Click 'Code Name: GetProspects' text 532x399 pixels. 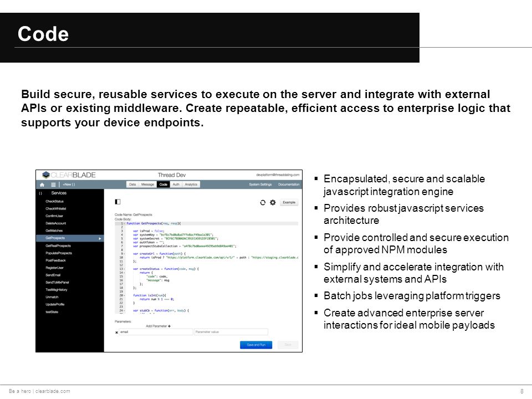[134, 215]
